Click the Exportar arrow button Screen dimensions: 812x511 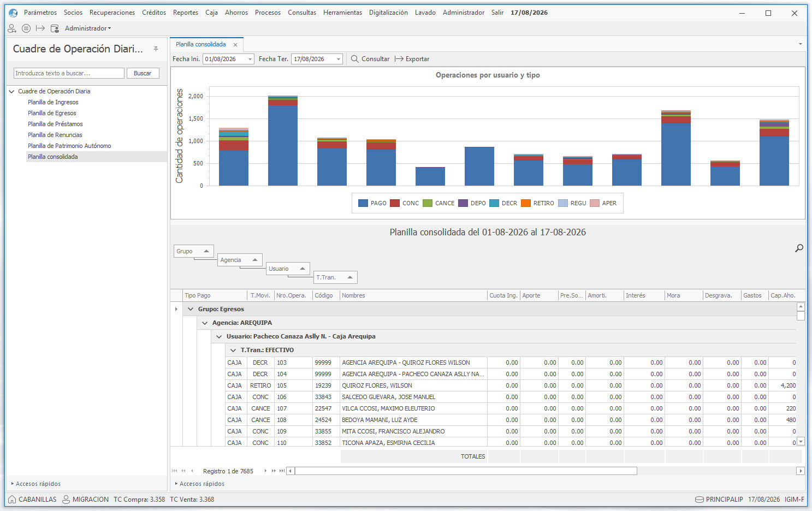click(x=412, y=59)
